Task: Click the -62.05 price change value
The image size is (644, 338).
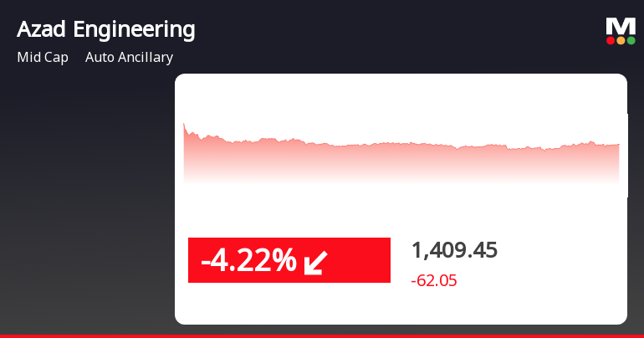Action: (433, 281)
